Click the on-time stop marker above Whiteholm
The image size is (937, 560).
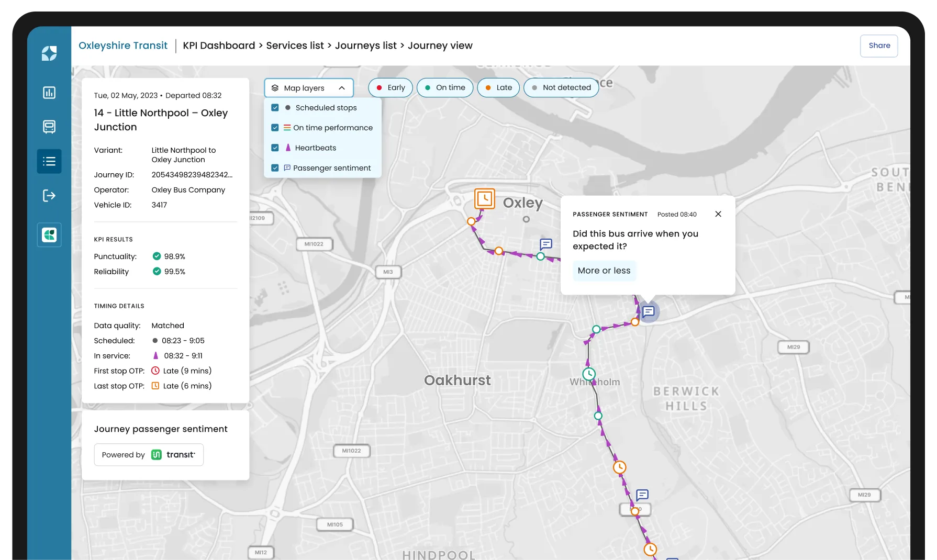[x=596, y=330]
